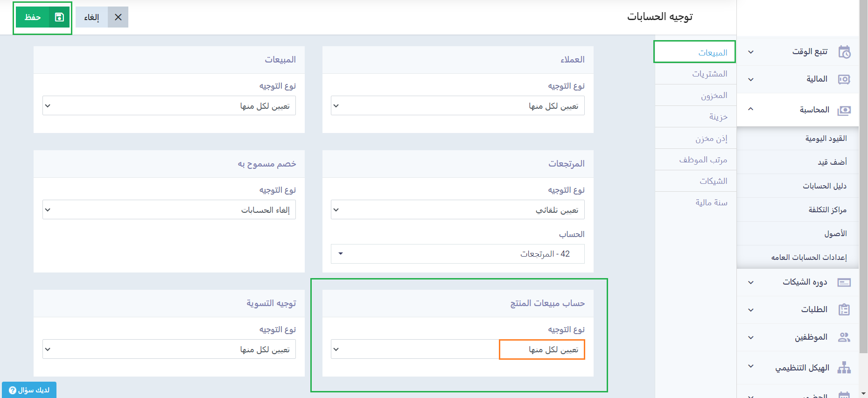
Task: Open chart of accounts (دليل الحسابات)
Action: (x=824, y=186)
